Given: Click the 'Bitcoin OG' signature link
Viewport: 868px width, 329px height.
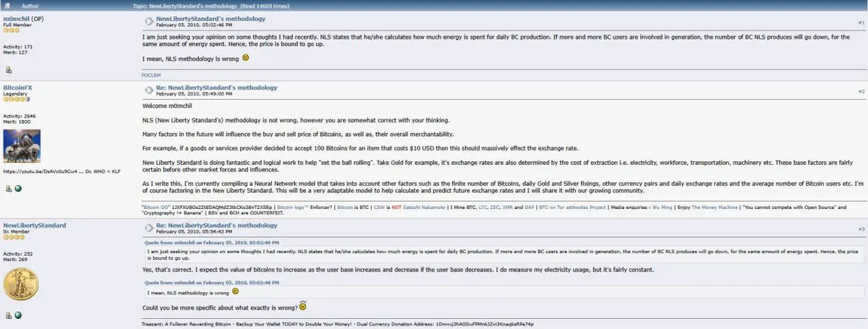Looking at the screenshot, I should pyautogui.click(x=157, y=207).
